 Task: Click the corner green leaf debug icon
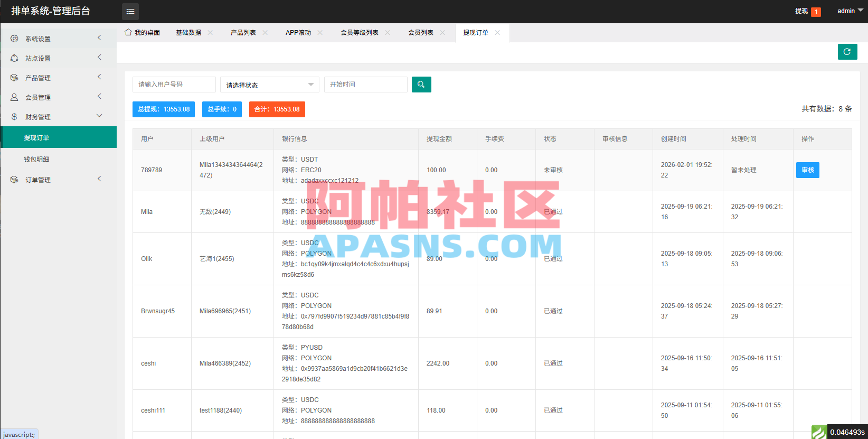click(819, 432)
